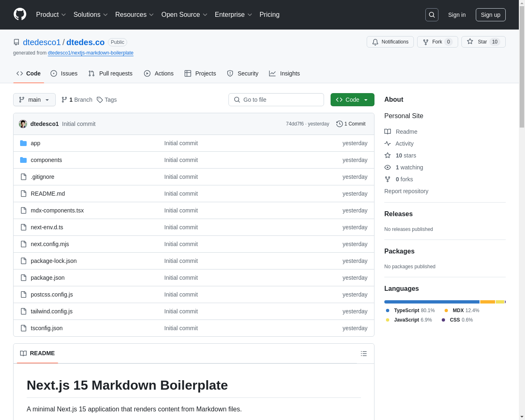Screen dimensions: 525x420
Task: Switch to the Pull requests tab
Action: tap(110, 73)
